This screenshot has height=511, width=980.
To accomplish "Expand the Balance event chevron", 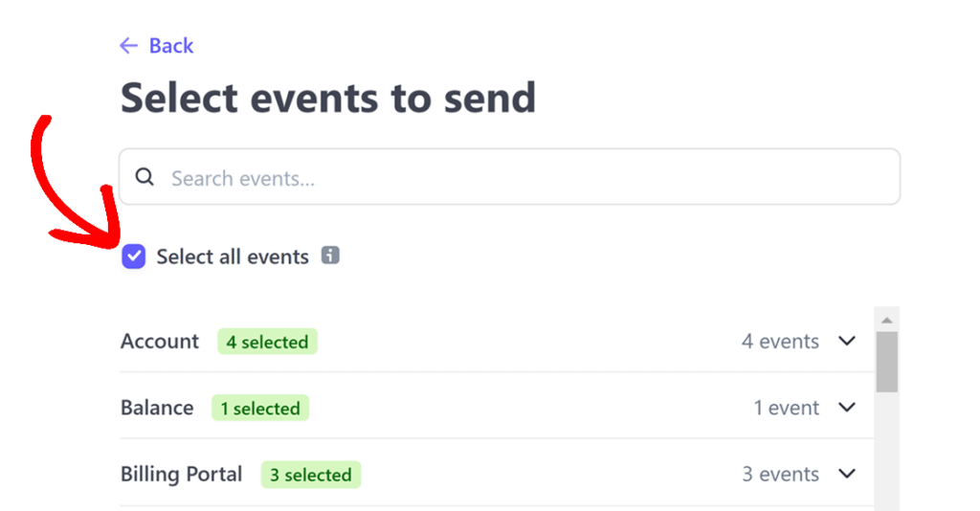I will 847,408.
